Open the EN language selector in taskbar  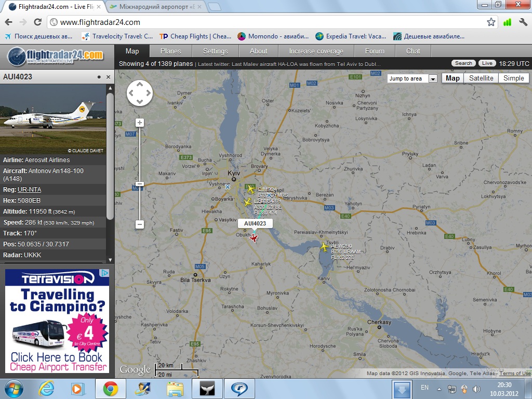[x=424, y=388]
